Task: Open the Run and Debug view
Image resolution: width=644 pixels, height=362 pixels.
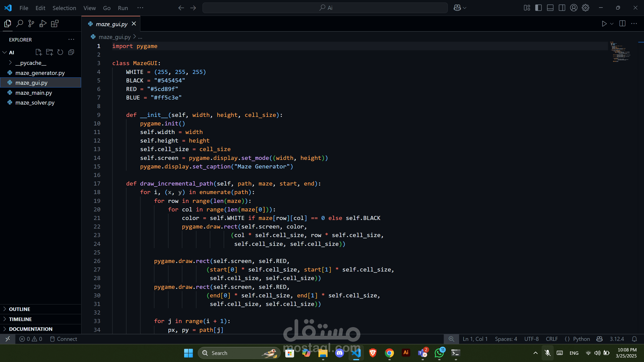Action: [x=43, y=24]
